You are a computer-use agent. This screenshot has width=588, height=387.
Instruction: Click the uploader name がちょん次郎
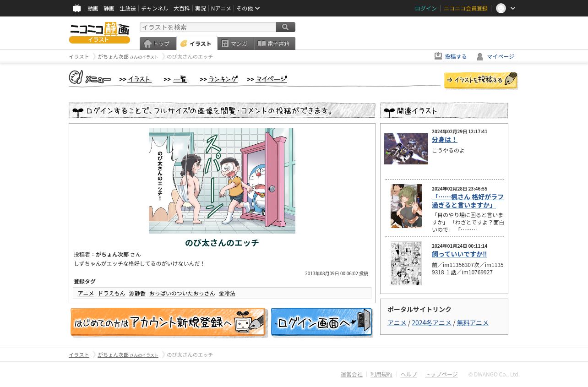point(112,254)
